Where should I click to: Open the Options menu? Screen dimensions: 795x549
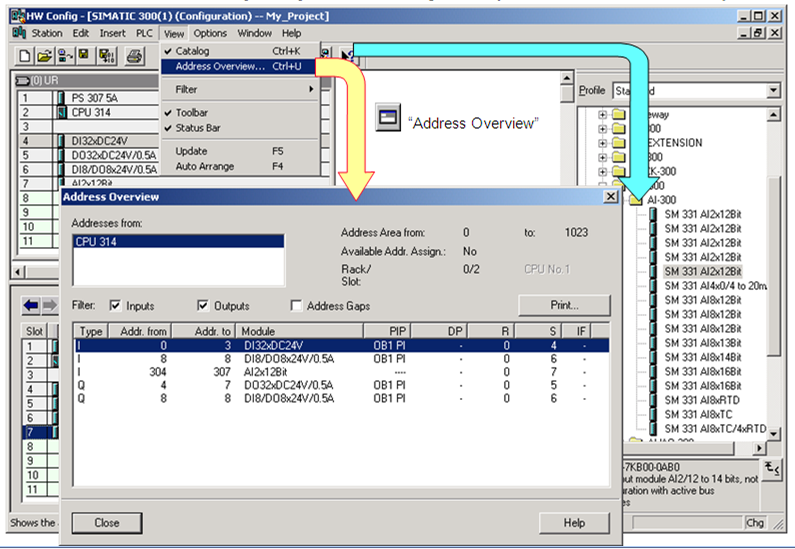point(210,33)
